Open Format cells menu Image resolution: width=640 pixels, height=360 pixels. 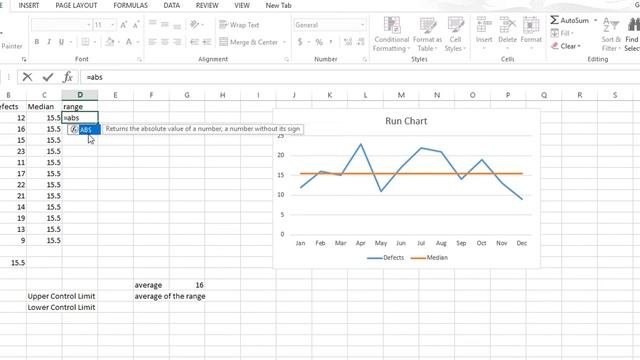click(531, 33)
